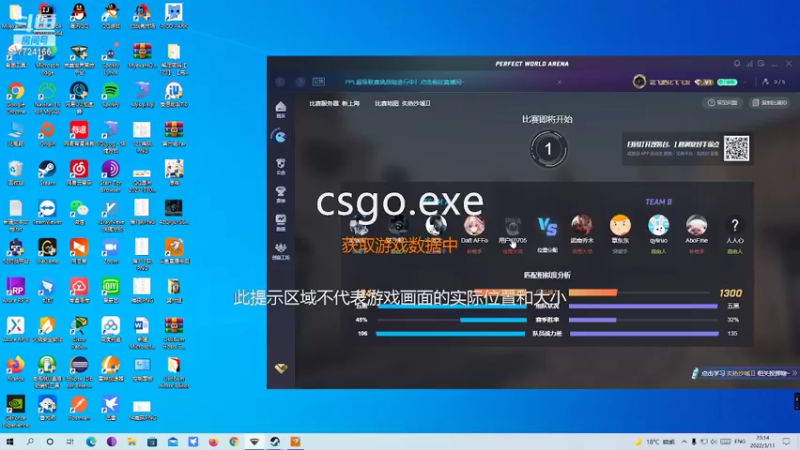View the 用户 player avatar in Team A
Viewport: 800px width, 450px height.
pos(512,225)
